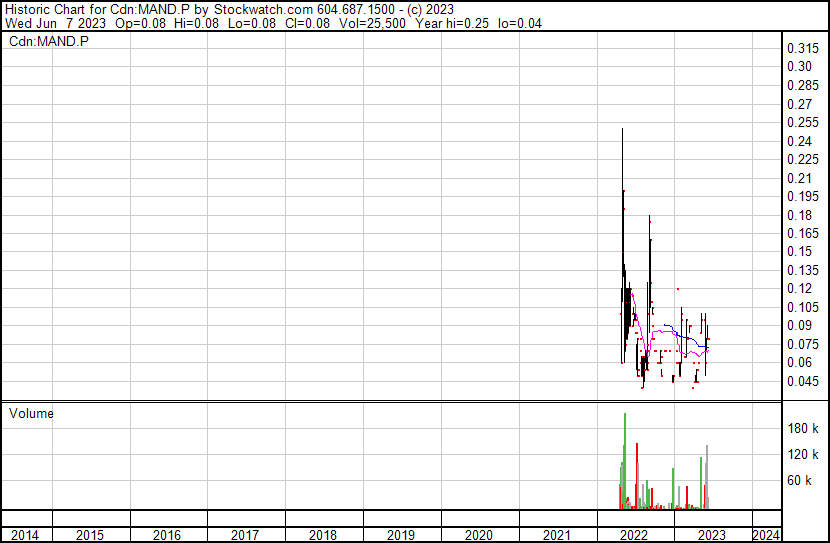830x543 pixels.
Task: Click the tall red volume bar in 2022
Action: tap(637, 476)
